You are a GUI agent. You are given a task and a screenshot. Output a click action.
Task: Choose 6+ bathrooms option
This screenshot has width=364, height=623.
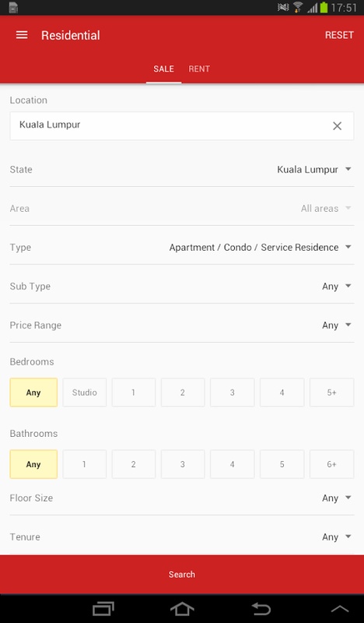pos(331,464)
